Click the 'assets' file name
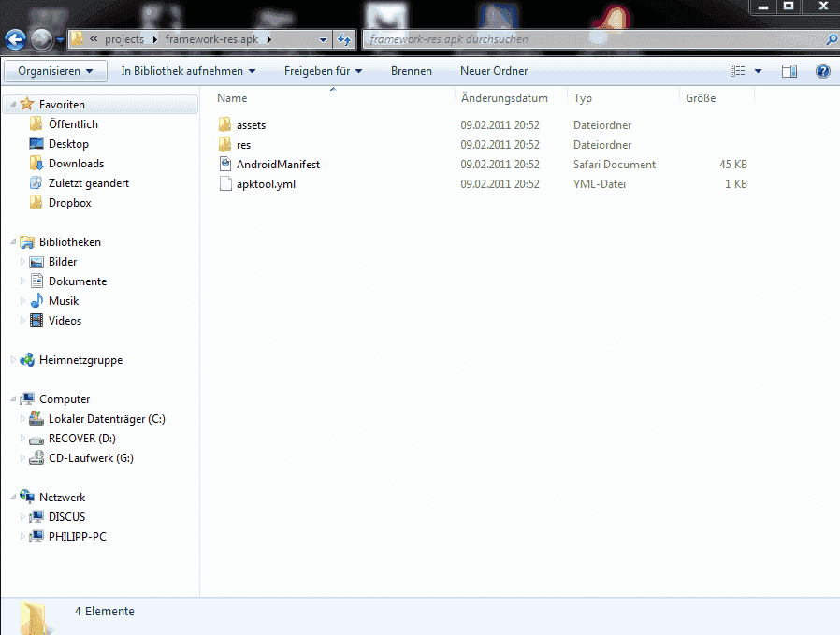Viewport: 840px width, 635px height. [252, 125]
